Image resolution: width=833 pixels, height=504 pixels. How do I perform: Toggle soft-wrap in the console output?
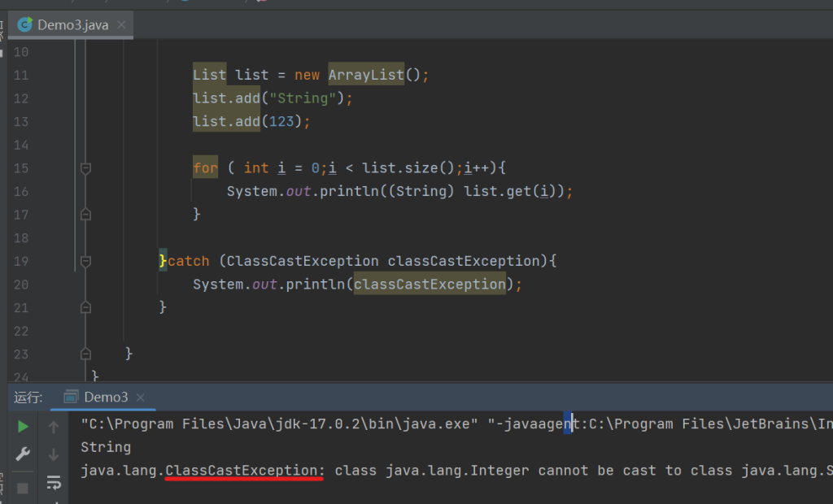click(x=54, y=484)
